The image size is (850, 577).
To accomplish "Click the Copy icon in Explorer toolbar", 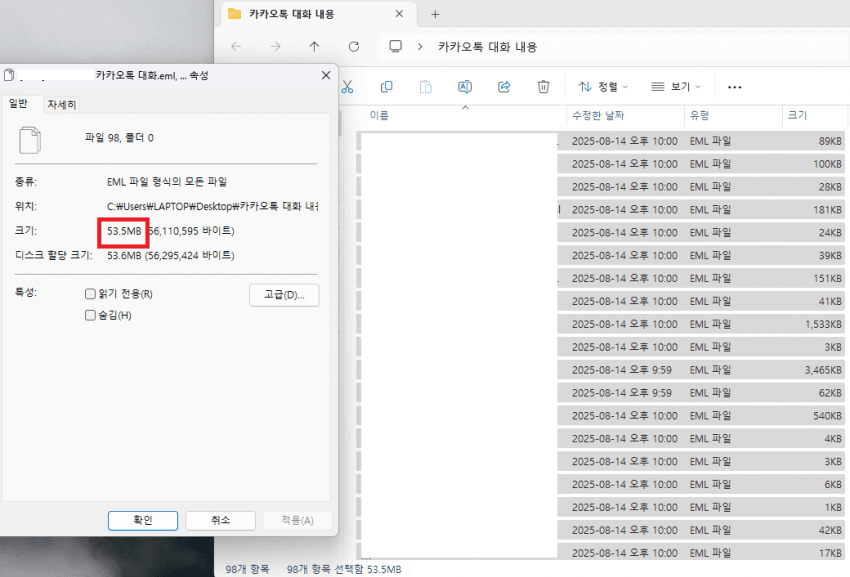I will [387, 87].
